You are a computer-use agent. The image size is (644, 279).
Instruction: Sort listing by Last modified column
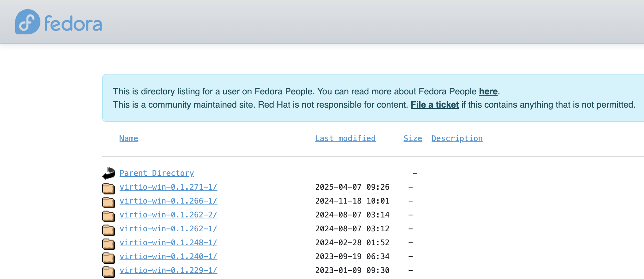(x=345, y=139)
